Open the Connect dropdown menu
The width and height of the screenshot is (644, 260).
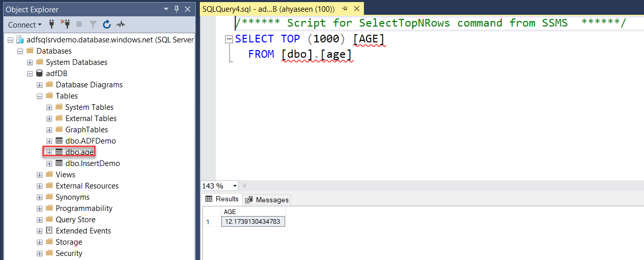coord(25,25)
